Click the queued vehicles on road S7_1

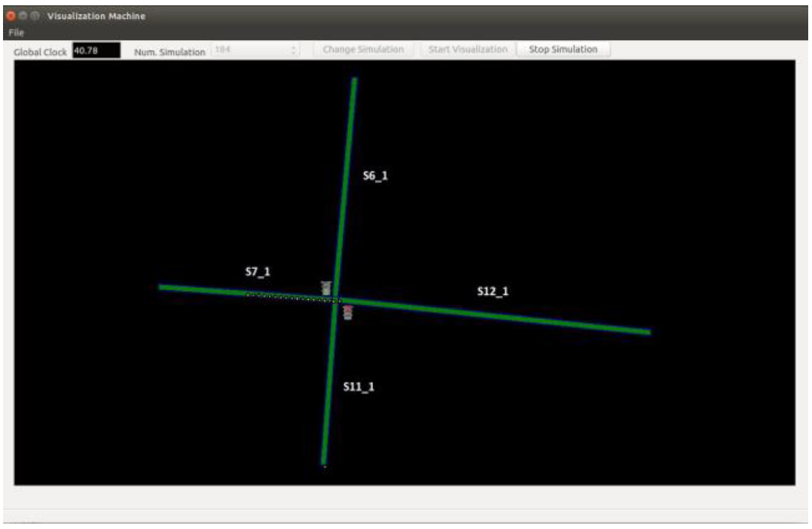[291, 297]
